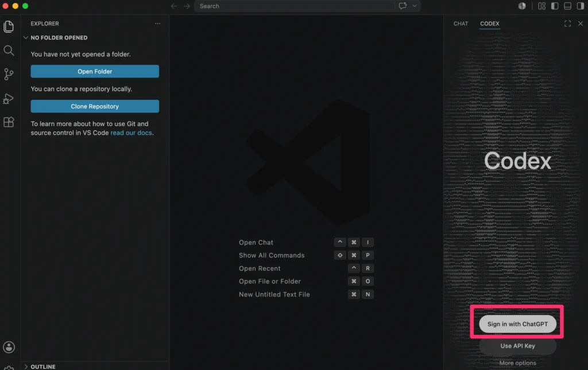Click the EXPLORER panel title
The width and height of the screenshot is (588, 370).
point(45,24)
